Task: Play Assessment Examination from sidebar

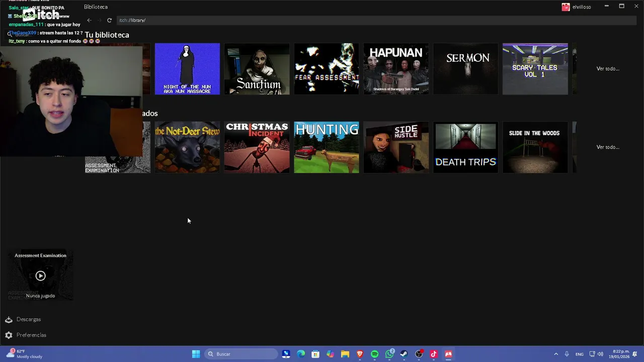Action: pos(40,276)
